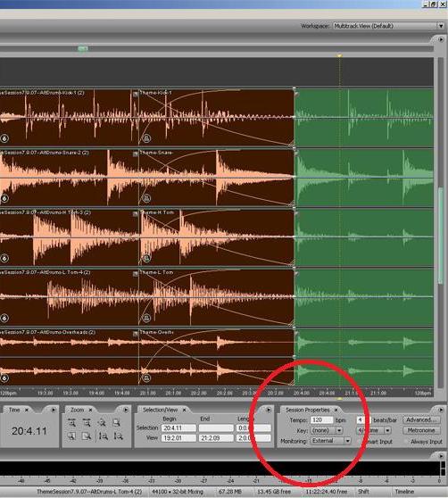Click status bar text 'Timeline'
The height and width of the screenshot is (498, 448).
point(404,492)
